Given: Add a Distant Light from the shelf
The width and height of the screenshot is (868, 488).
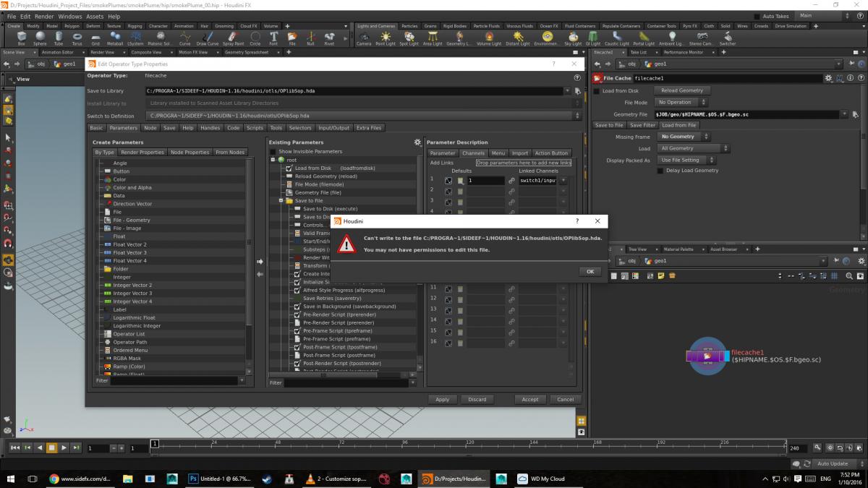Looking at the screenshot, I should point(517,38).
